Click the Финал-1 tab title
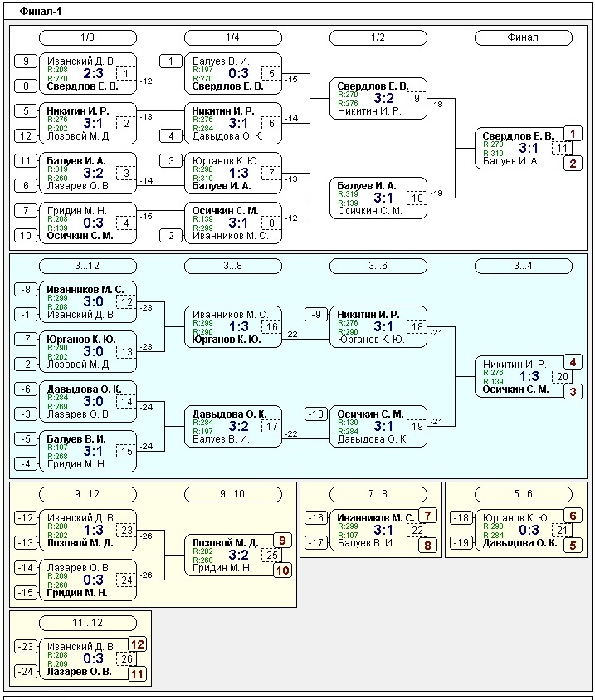595x700 pixels. [40, 12]
